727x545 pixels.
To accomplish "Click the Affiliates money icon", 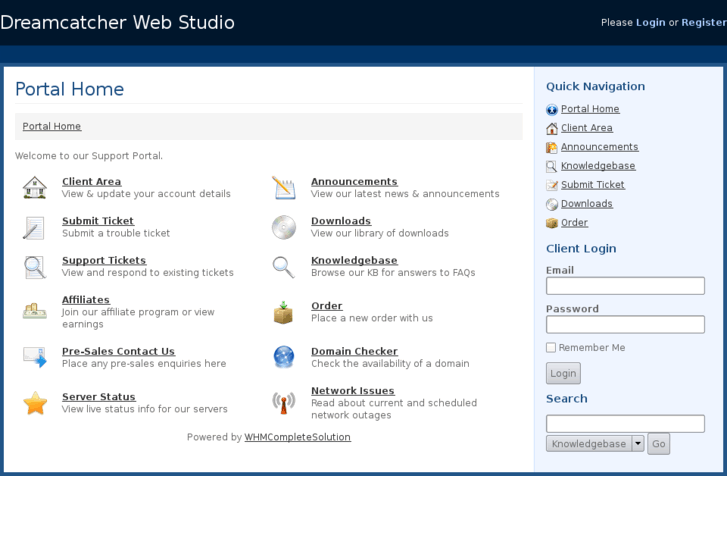I will (35, 311).
